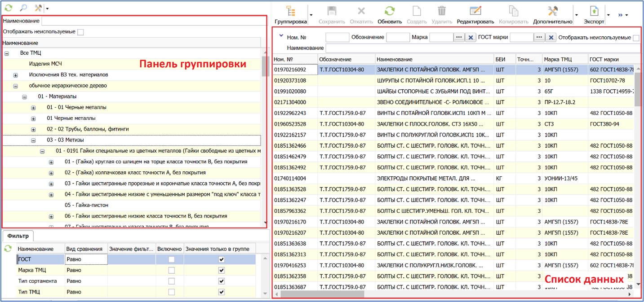The image size is (644, 302).
Task: Refresh the filter list with green arrows icon
Action: tap(8, 249)
